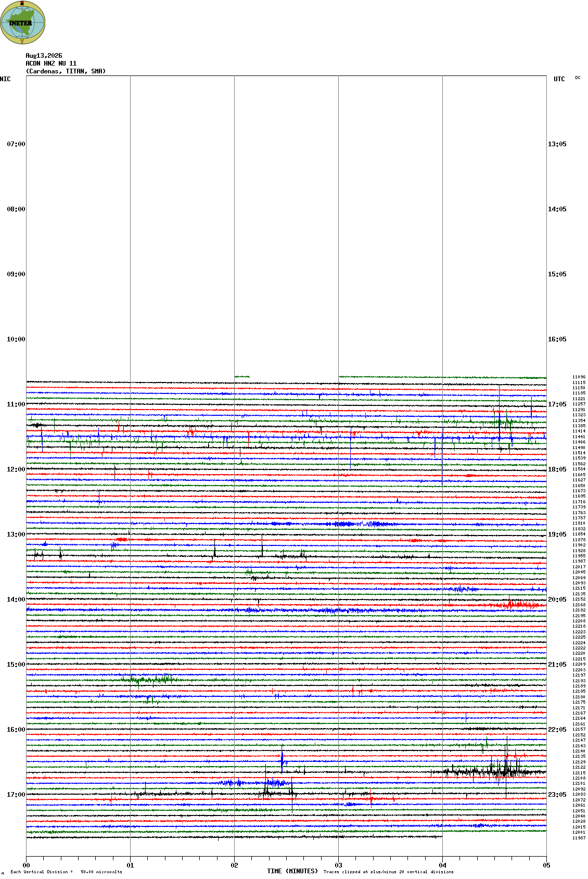Click the small DC label beside UTC
The width and height of the screenshot is (588, 879).
(x=578, y=78)
